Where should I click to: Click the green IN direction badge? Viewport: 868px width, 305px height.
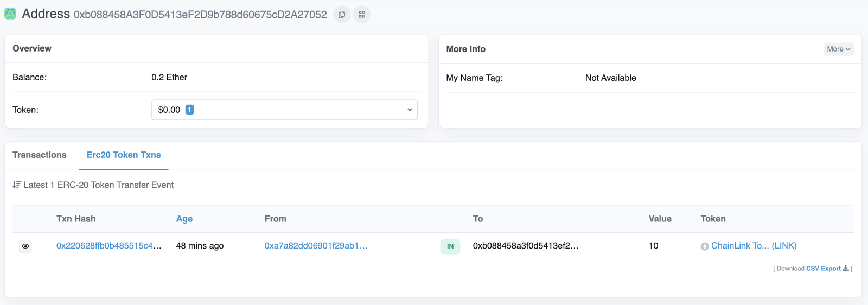pos(450,246)
